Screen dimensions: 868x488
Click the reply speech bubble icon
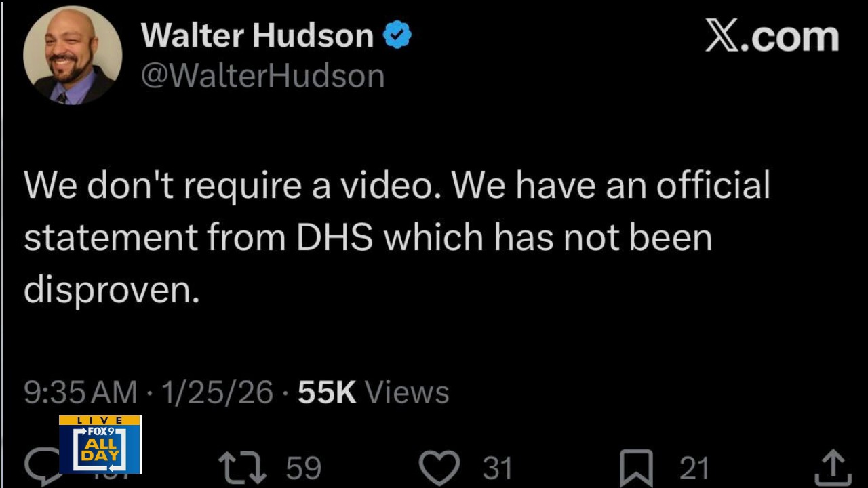coord(41,468)
